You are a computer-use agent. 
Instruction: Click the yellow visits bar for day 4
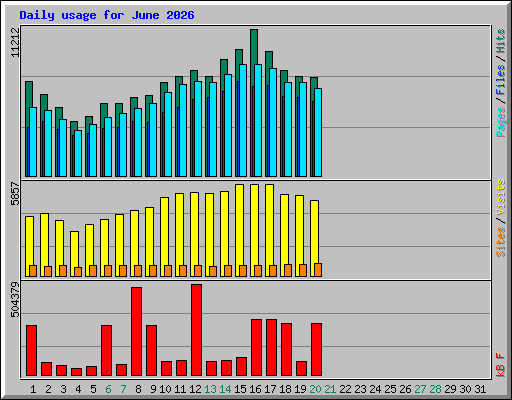[74, 249]
